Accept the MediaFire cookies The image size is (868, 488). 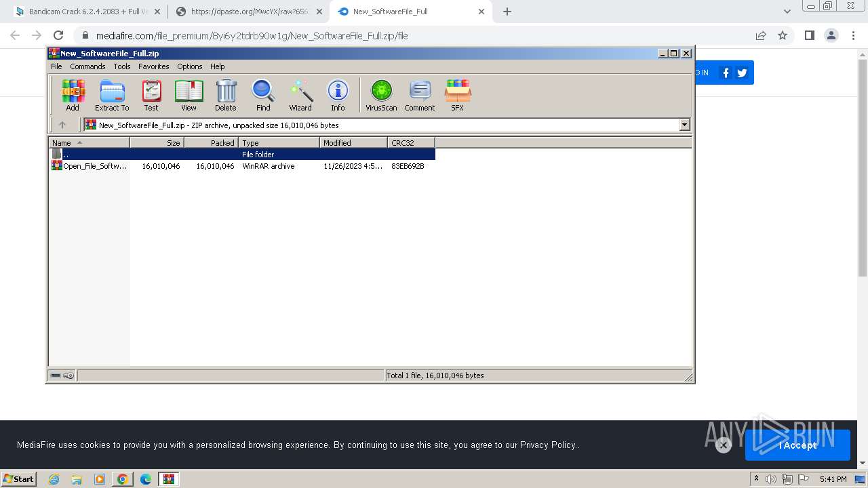pyautogui.click(x=797, y=445)
